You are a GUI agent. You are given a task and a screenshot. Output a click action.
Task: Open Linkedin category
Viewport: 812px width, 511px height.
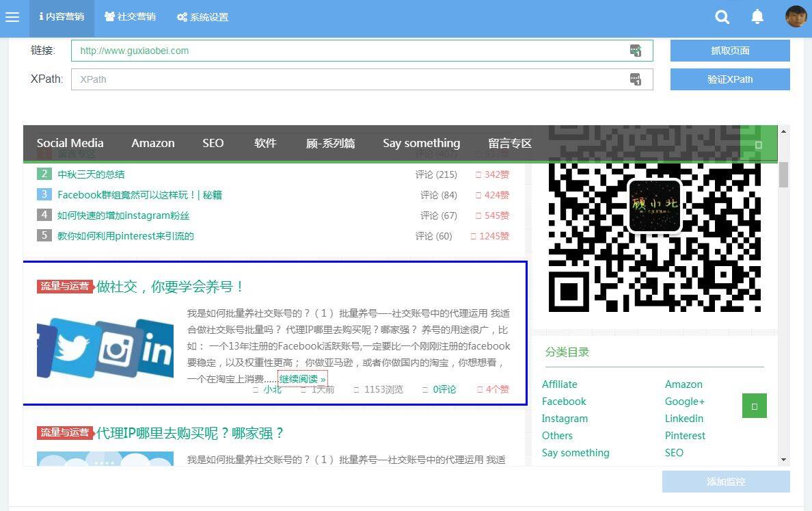point(684,418)
